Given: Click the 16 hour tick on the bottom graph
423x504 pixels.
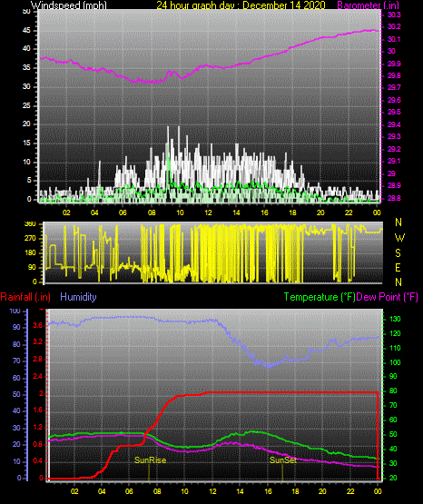Looking at the screenshot, I should tap(268, 491).
